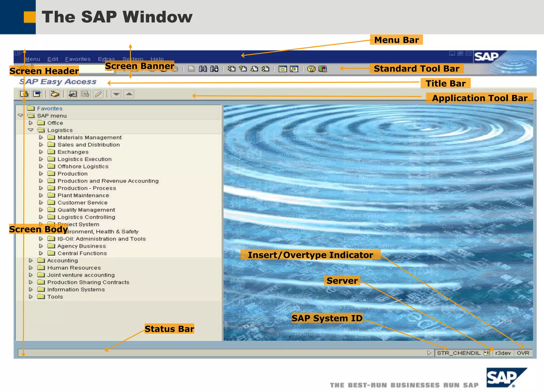Click the STR_CHENDIL system ID text
Viewport: 544px width, 392px height.
click(459, 353)
